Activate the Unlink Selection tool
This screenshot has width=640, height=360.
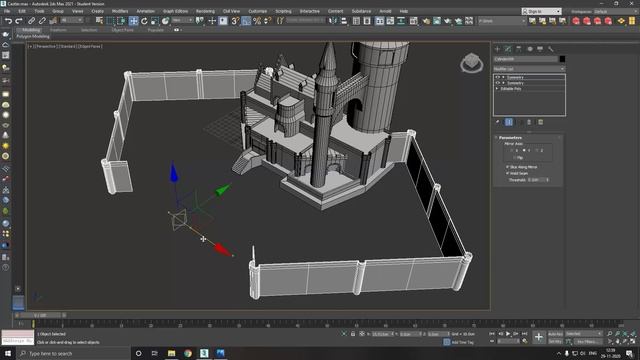coord(42,21)
